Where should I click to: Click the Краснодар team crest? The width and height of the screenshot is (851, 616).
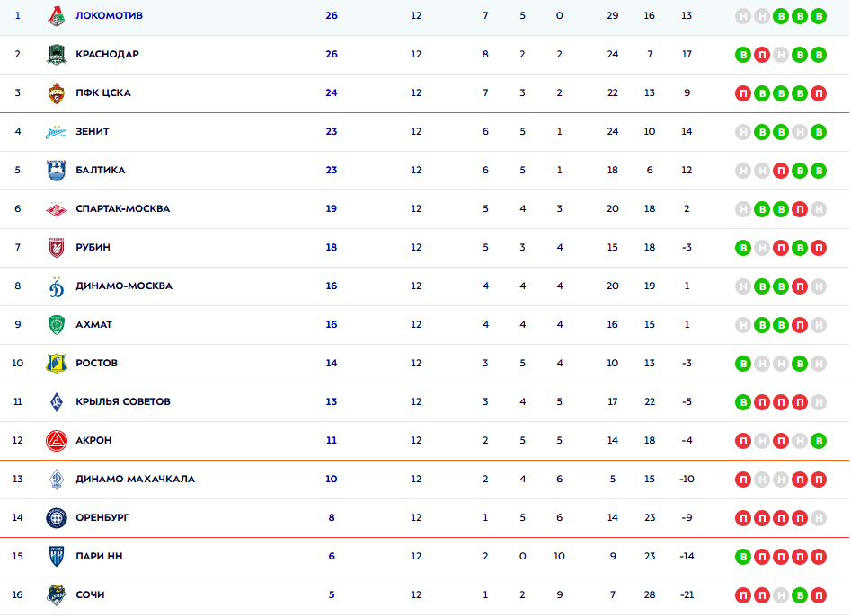coord(57,54)
